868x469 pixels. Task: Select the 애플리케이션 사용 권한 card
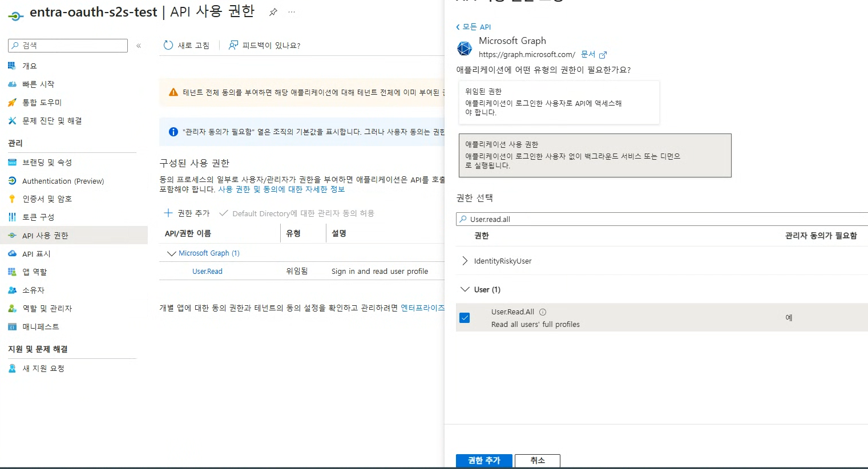(595, 155)
